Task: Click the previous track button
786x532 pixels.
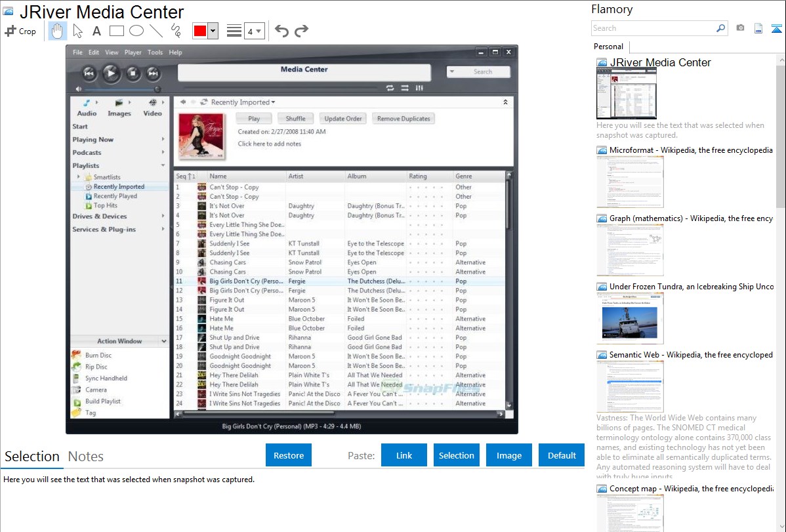Action: pyautogui.click(x=89, y=73)
